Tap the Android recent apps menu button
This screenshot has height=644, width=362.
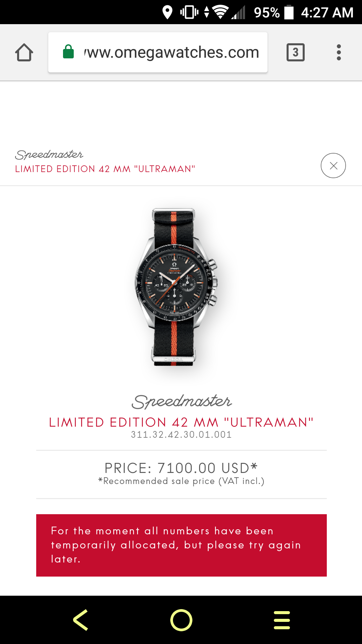tap(282, 620)
